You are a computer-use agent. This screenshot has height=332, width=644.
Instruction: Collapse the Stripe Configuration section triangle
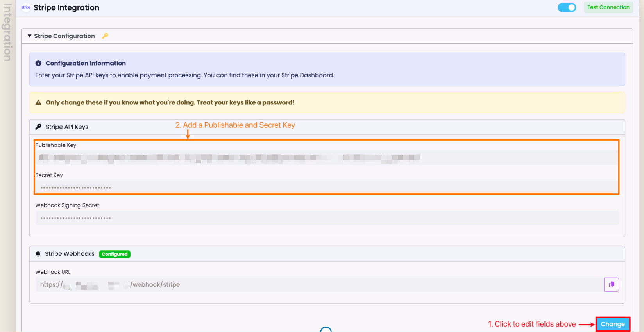click(29, 36)
